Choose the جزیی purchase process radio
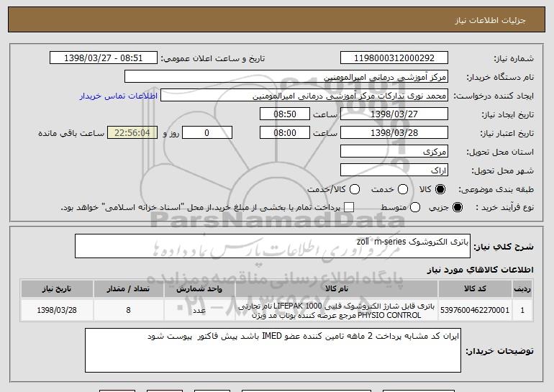 point(457,207)
